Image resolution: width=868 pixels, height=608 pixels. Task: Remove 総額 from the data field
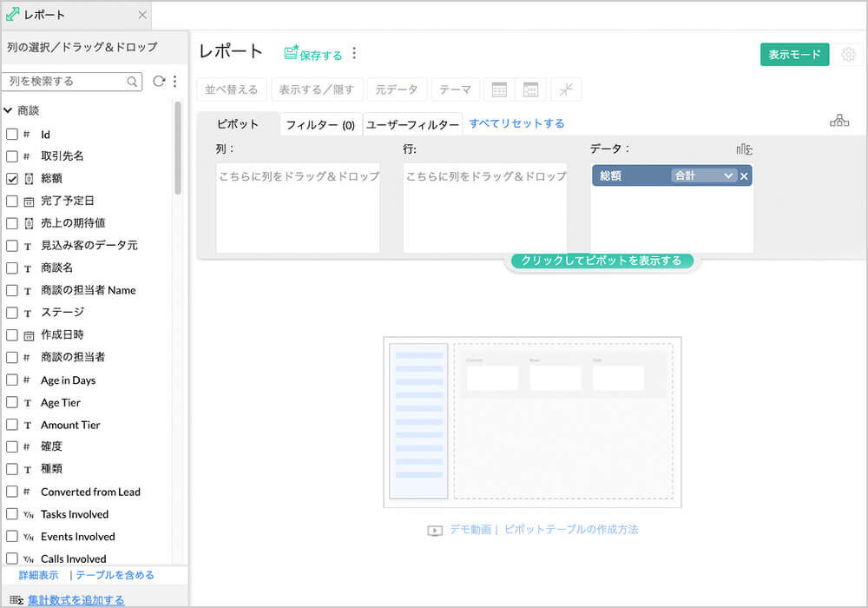click(x=744, y=176)
